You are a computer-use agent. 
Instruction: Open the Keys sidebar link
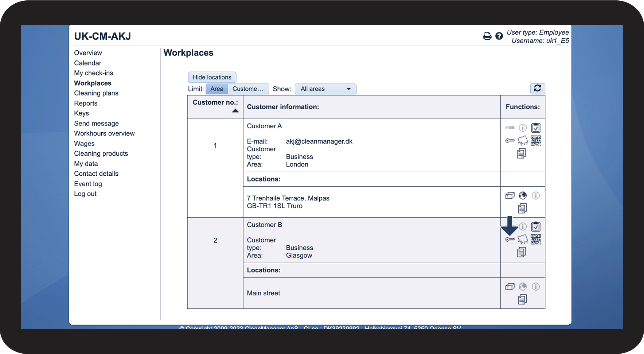tap(81, 113)
